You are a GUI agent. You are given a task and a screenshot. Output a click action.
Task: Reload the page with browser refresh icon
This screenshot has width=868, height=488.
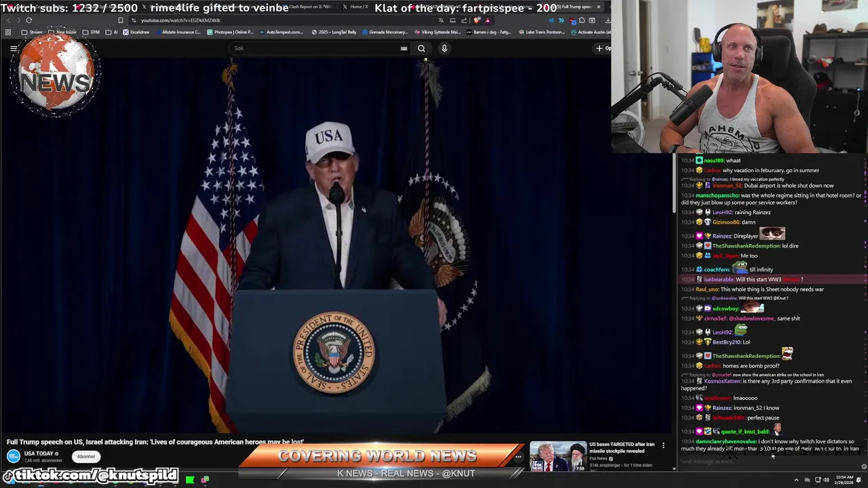click(x=28, y=20)
